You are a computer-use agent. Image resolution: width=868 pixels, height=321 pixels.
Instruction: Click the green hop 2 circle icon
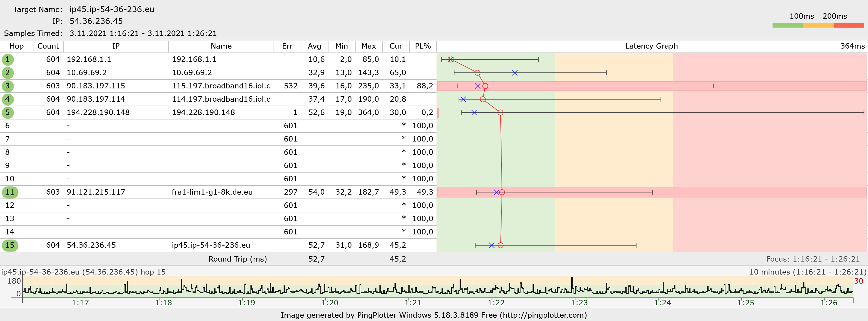8,73
